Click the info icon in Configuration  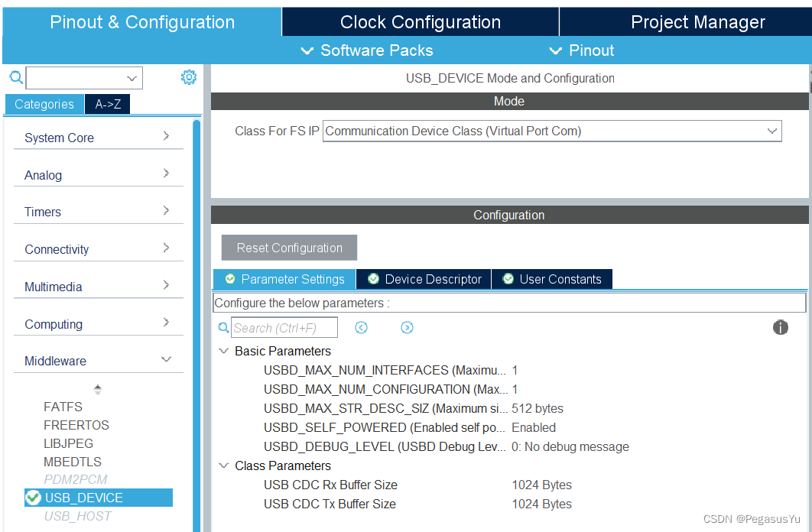pyautogui.click(x=780, y=327)
